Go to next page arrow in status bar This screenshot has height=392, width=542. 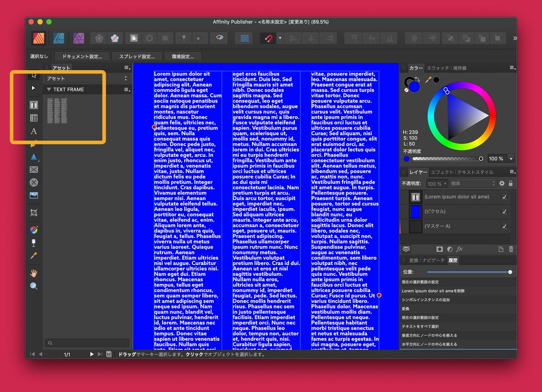[x=92, y=355]
